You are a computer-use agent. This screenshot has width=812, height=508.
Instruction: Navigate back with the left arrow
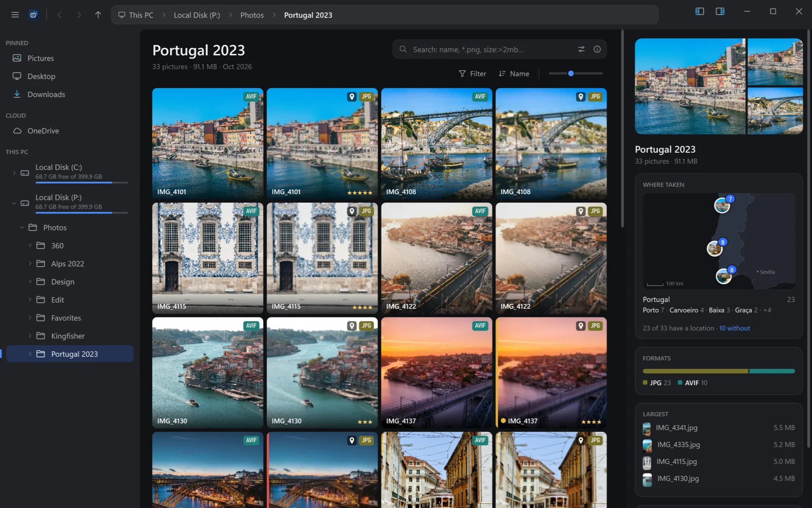[60, 15]
